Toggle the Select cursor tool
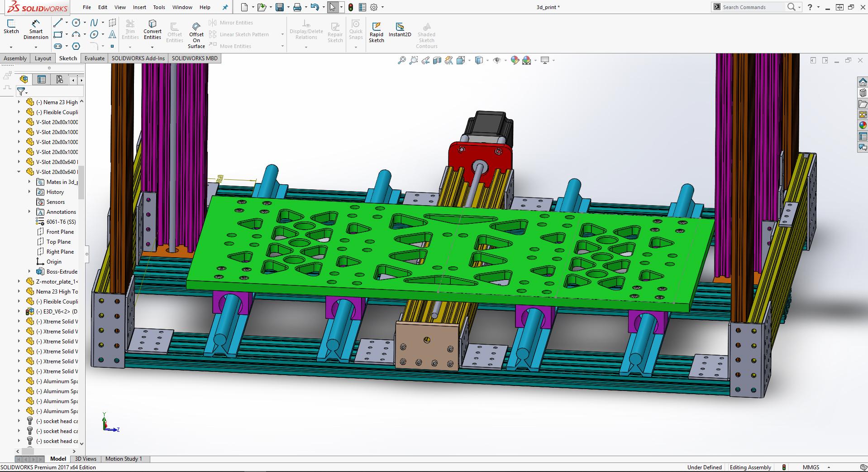 click(x=333, y=7)
